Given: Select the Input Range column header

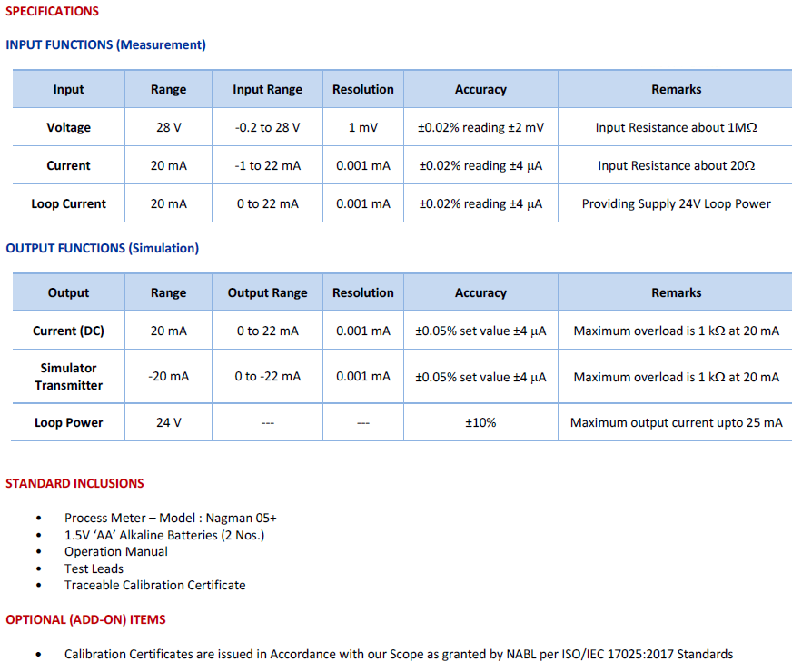Looking at the screenshot, I should tap(267, 89).
